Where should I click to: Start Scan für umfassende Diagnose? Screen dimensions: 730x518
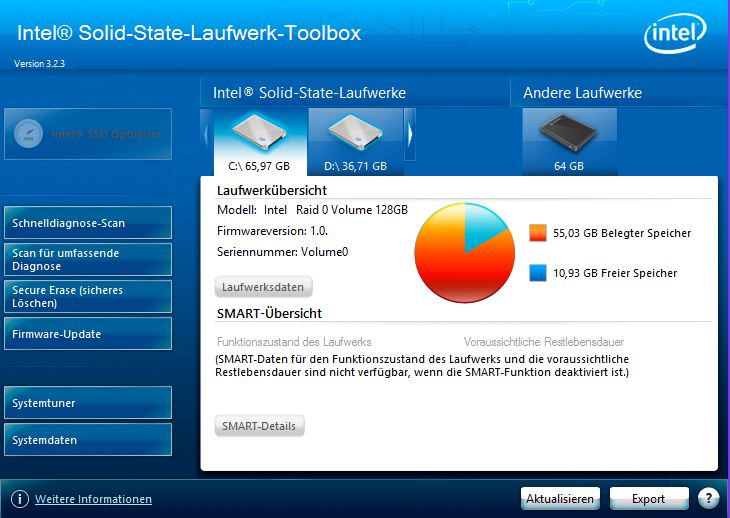88,260
